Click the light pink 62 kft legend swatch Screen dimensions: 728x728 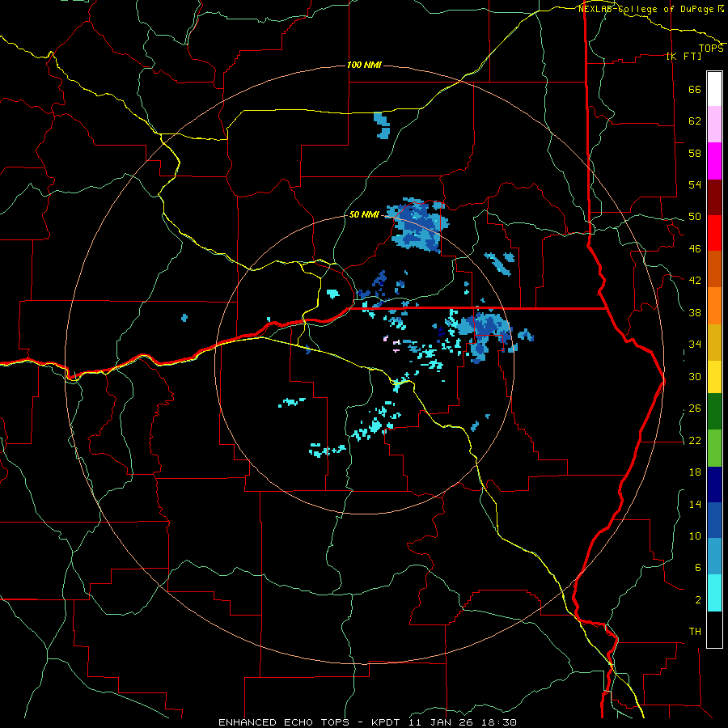714,125
